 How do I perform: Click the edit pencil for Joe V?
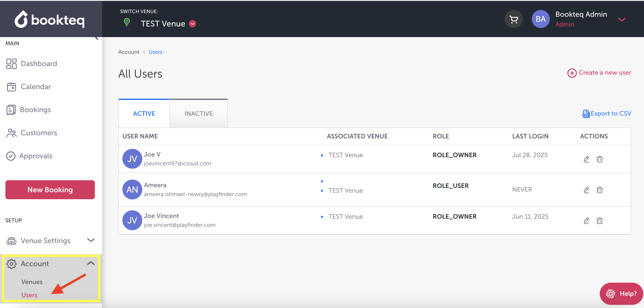[x=586, y=159]
